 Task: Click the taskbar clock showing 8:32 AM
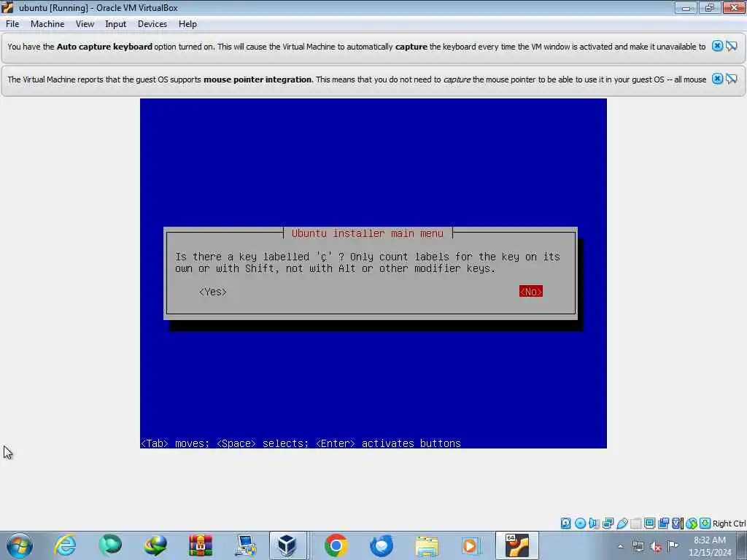[x=710, y=546]
